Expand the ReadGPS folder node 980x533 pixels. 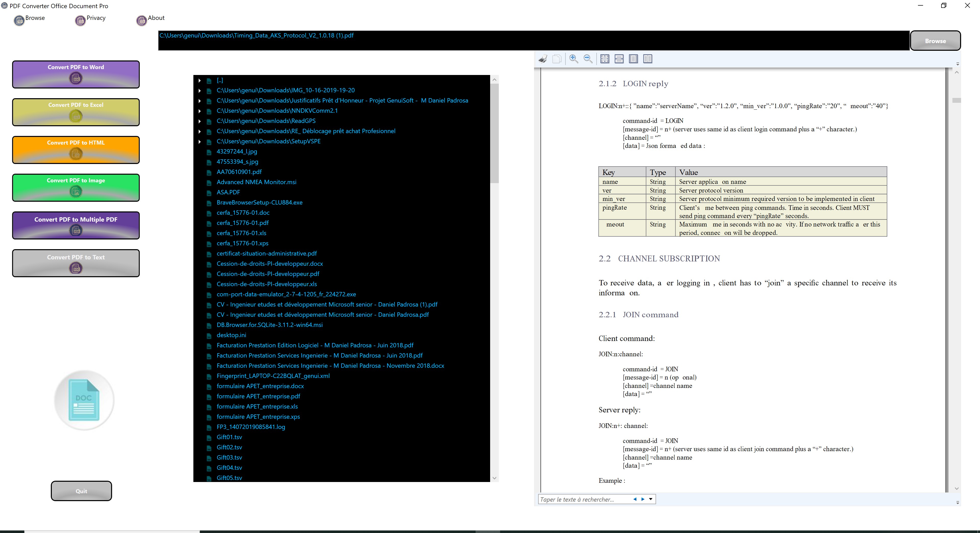tap(199, 121)
